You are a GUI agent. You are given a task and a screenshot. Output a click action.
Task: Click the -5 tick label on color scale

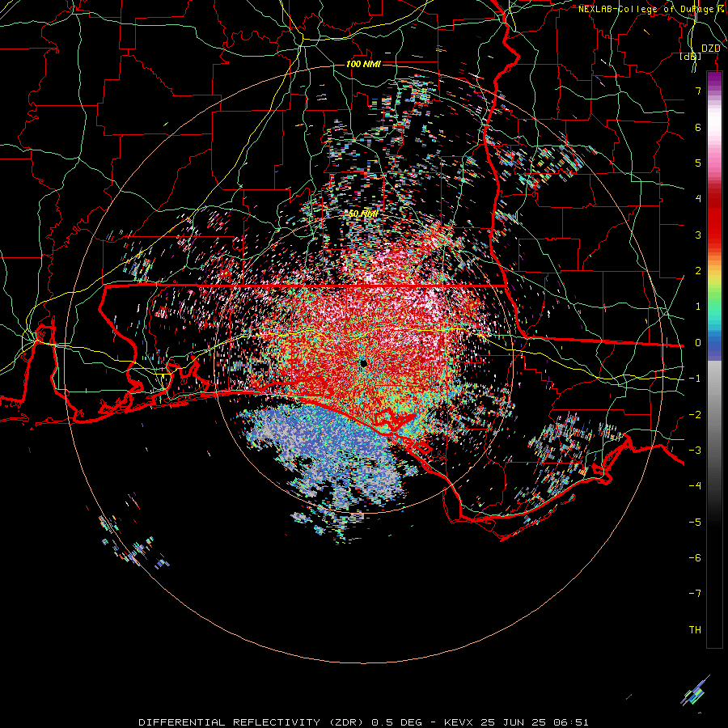point(695,523)
